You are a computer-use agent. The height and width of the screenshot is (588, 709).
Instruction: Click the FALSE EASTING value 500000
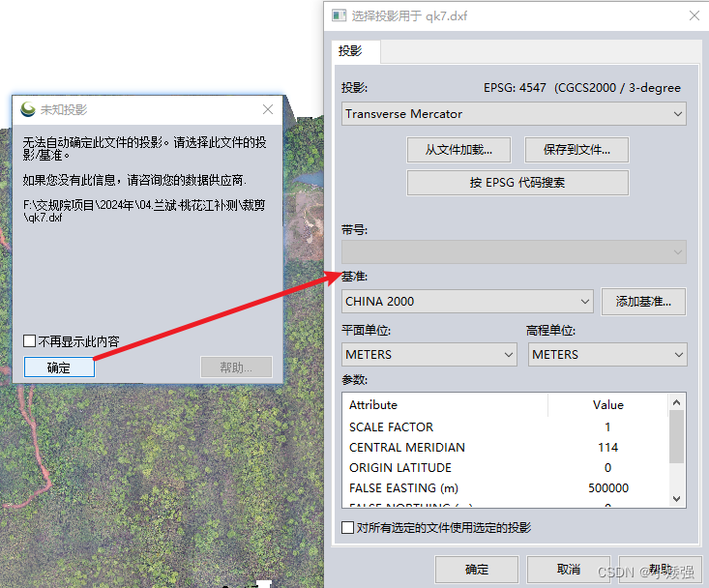point(608,488)
